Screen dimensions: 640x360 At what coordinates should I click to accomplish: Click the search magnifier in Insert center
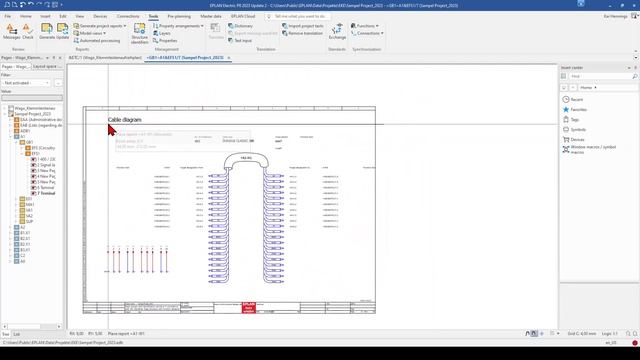click(635, 76)
